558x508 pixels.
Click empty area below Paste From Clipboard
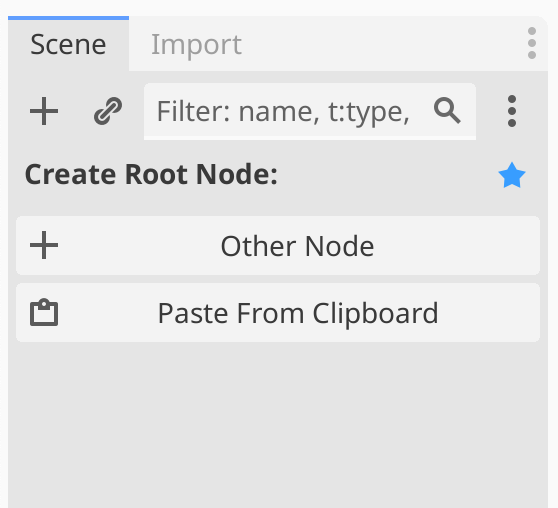(278, 424)
